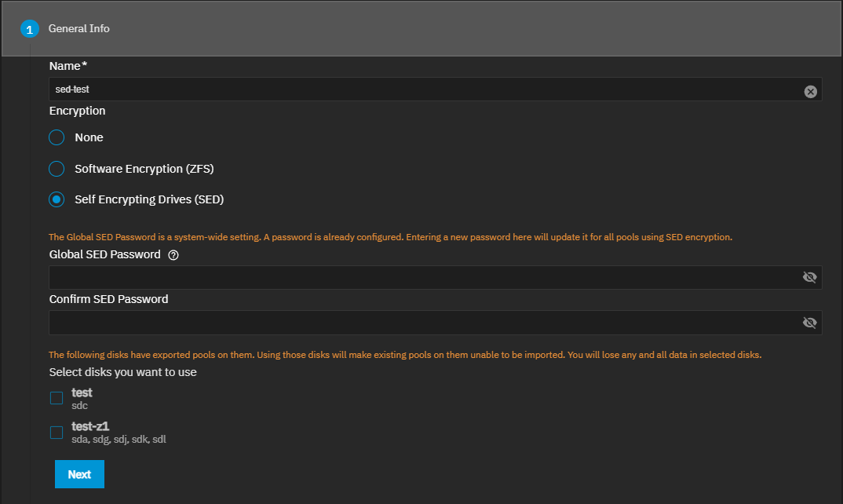Focus the Name input containing sed-test
843x504 pixels.
424,89
